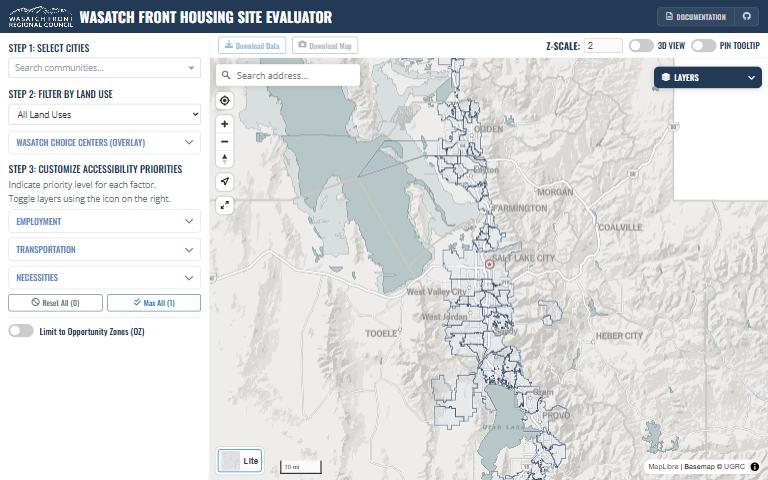
Task: Click the Reset All (0) button
Action: 55,303
